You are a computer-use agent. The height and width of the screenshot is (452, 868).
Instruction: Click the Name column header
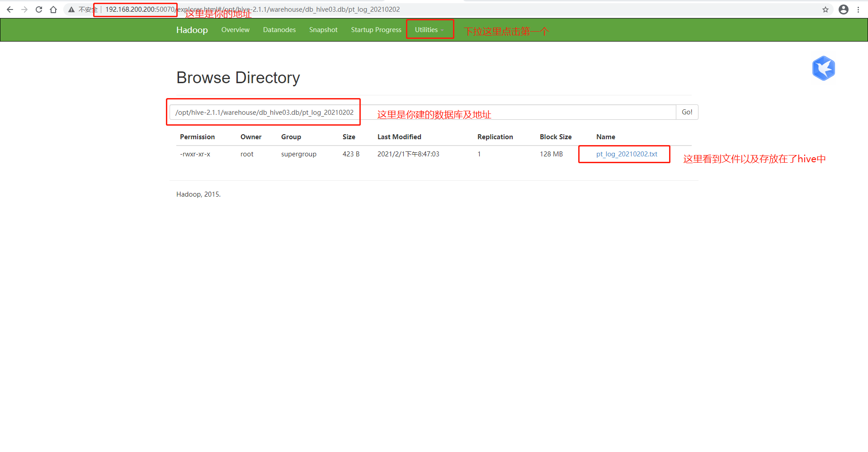[x=606, y=137]
